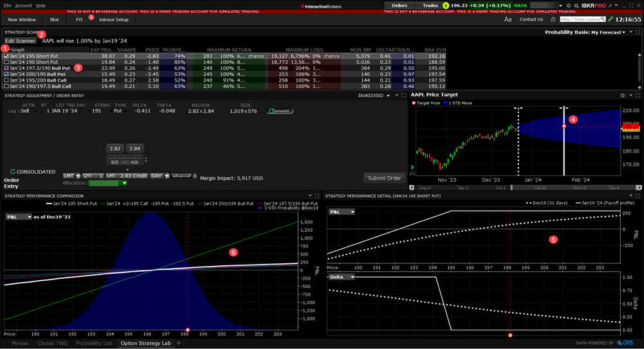Click the plus icon to add layout tab

click(179, 343)
